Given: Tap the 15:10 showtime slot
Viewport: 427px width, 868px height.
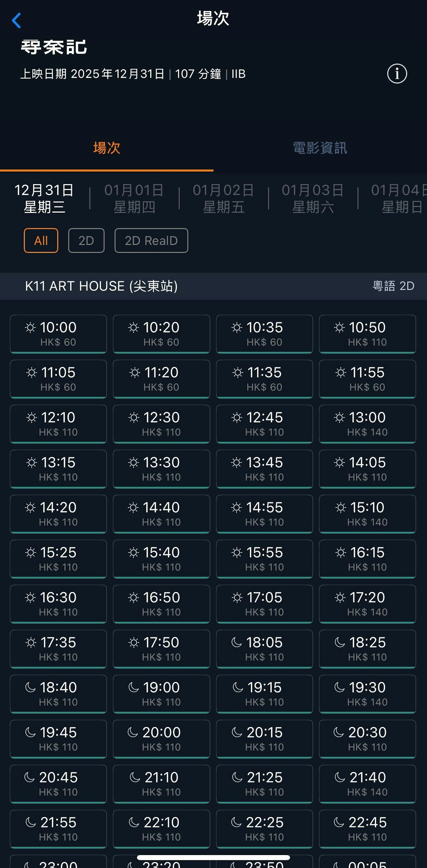Looking at the screenshot, I should pos(367,514).
